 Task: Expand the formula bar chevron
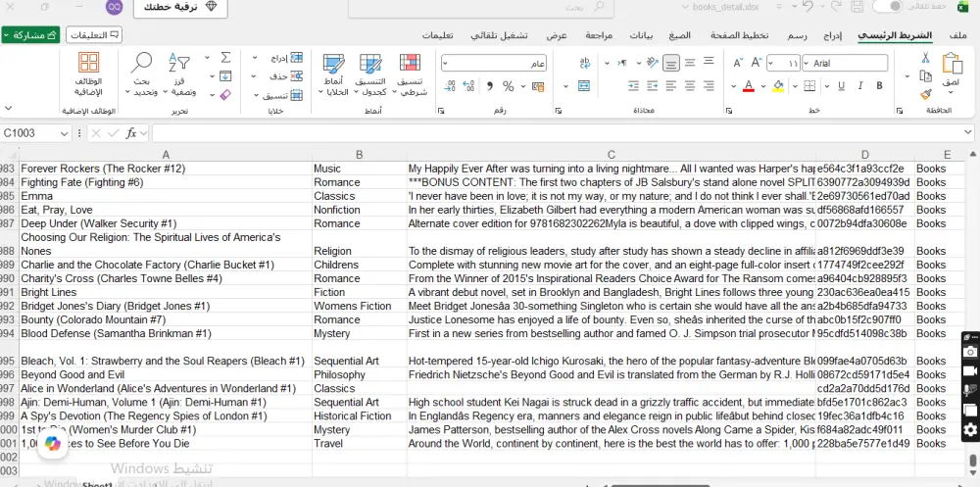(x=967, y=133)
